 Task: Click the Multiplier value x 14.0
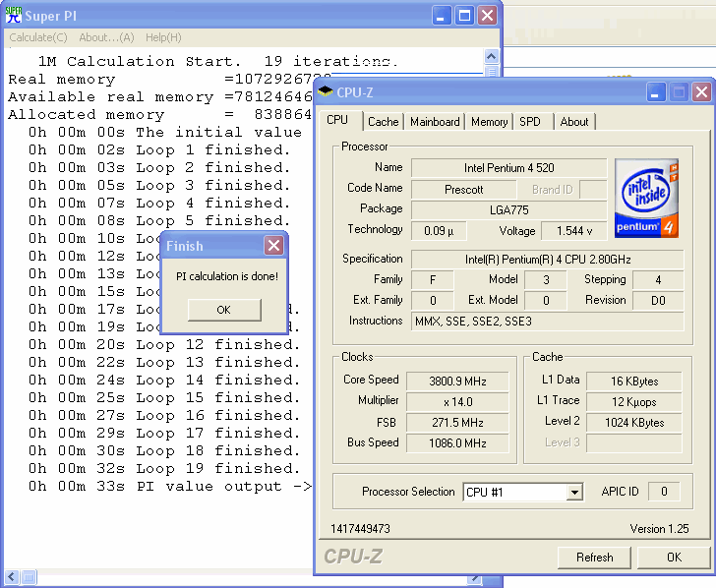tap(457, 402)
